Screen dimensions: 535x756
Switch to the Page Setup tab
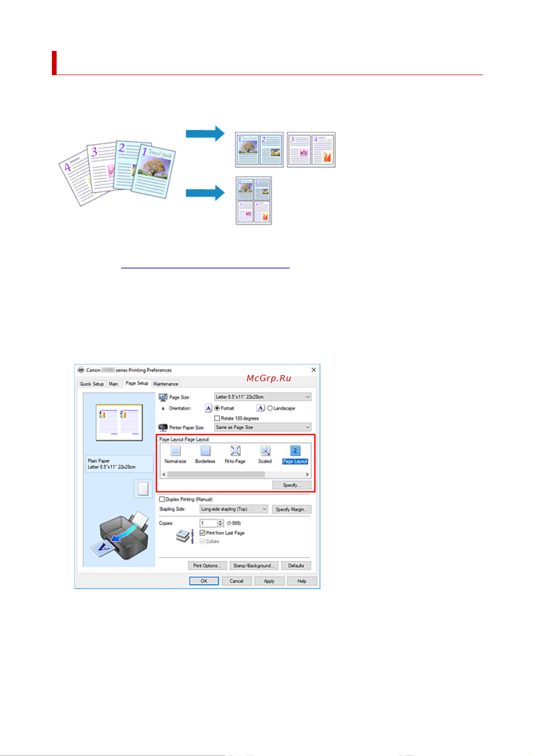click(x=137, y=383)
